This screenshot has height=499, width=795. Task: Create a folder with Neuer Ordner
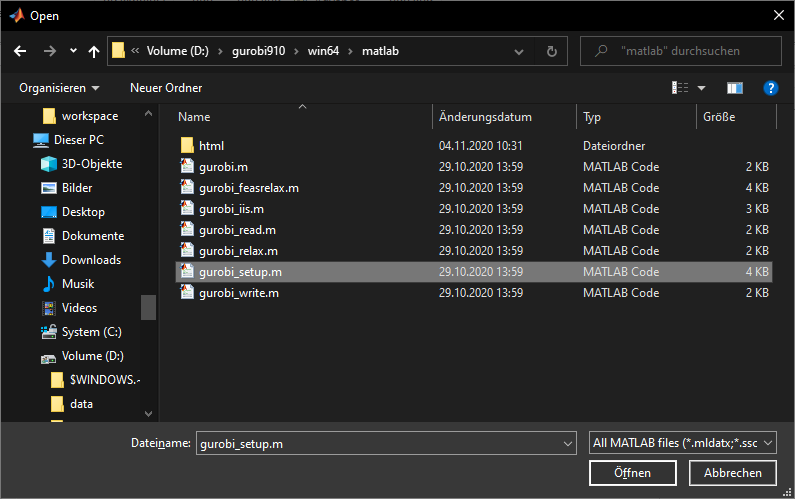pyautogui.click(x=166, y=88)
